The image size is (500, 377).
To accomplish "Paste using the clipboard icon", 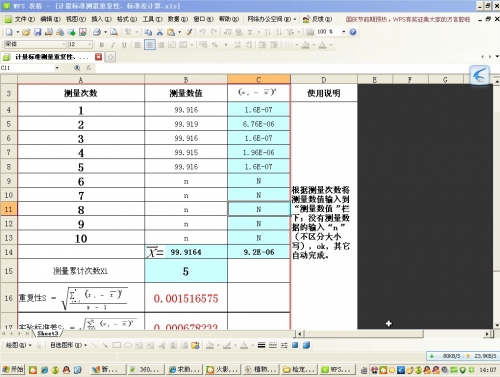I will click(171, 32).
